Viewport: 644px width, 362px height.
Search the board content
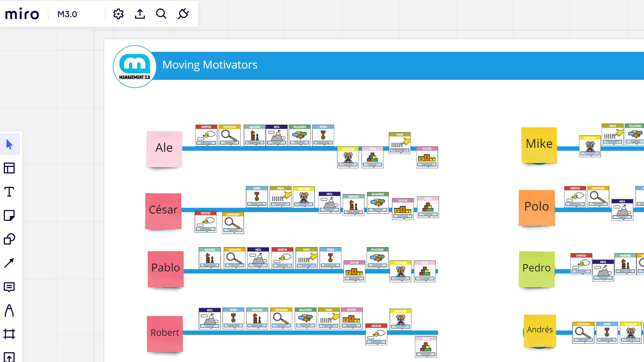click(161, 14)
